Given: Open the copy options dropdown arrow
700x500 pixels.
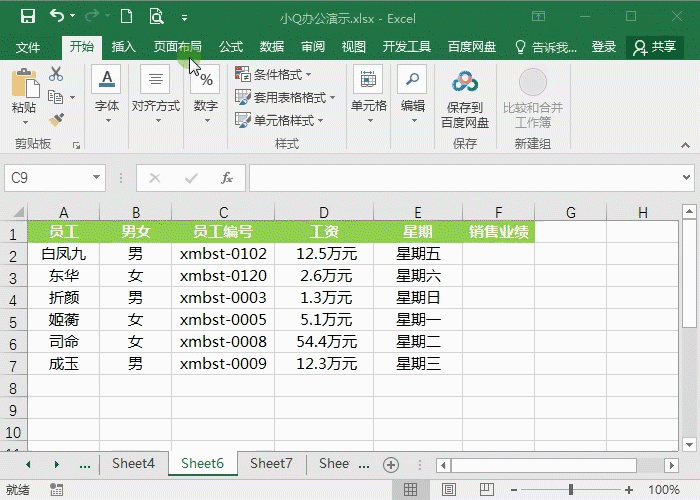Looking at the screenshot, I should pyautogui.click(x=72, y=97).
